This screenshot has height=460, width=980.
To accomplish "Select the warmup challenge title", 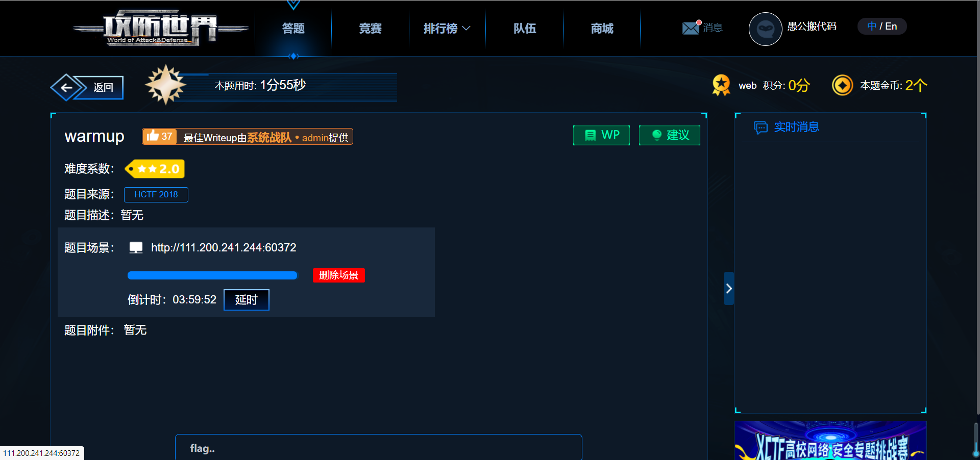I will 94,136.
